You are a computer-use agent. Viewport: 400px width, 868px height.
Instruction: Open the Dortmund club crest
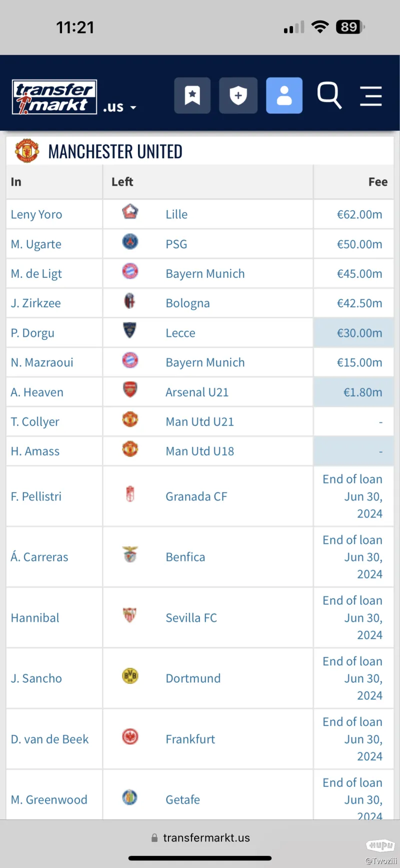coord(130,676)
